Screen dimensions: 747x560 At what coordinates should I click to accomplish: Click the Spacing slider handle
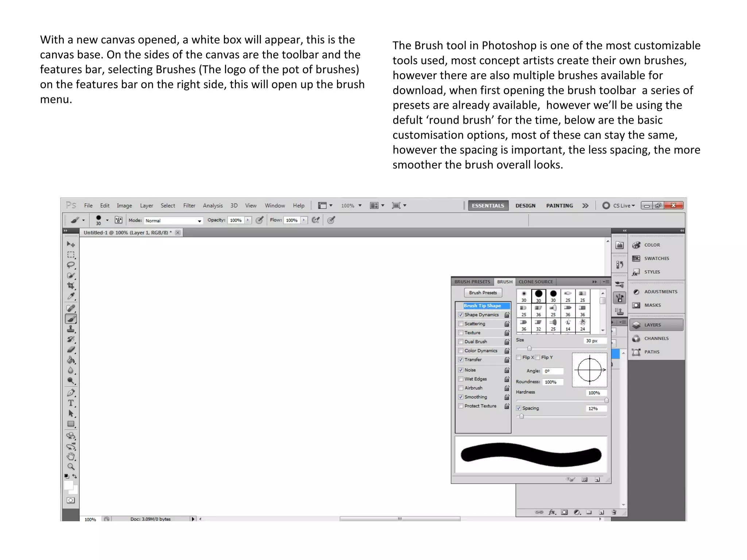(522, 416)
